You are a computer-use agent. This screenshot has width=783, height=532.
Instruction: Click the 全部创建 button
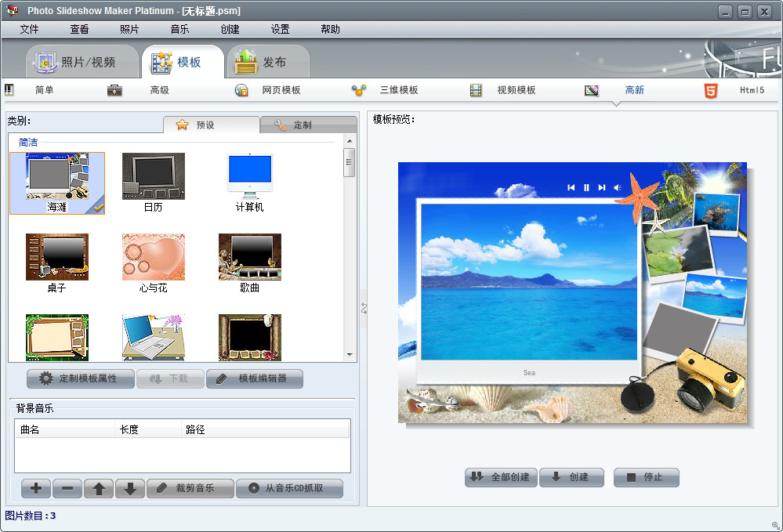501,477
